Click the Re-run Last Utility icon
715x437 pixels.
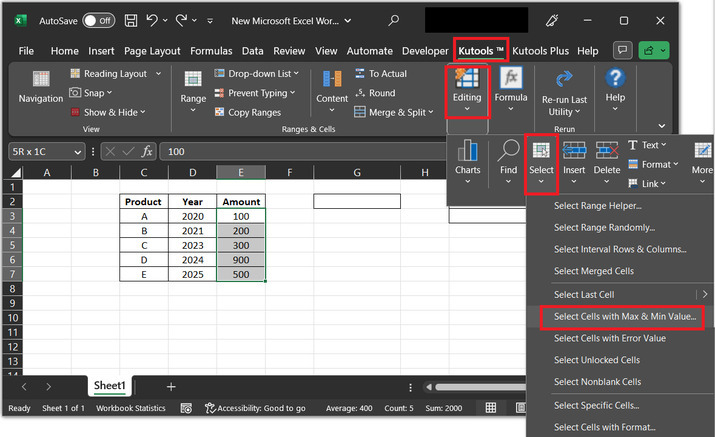click(564, 90)
